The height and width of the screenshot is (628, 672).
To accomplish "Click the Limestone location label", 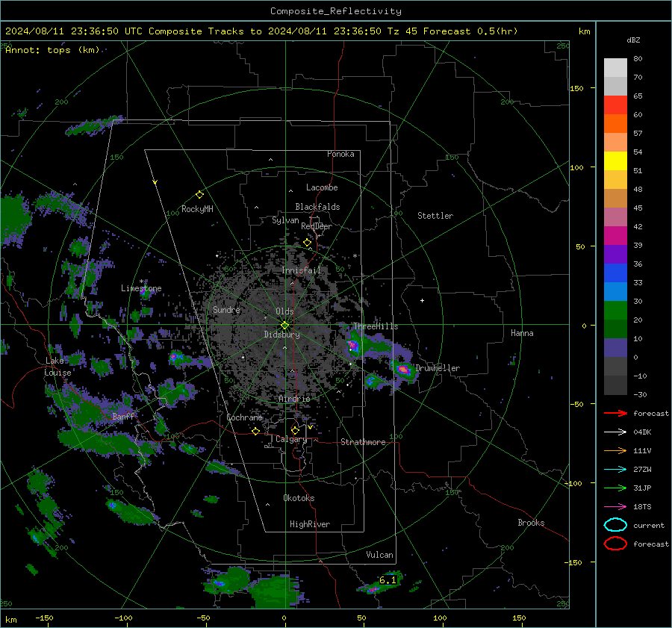I will tap(141, 288).
